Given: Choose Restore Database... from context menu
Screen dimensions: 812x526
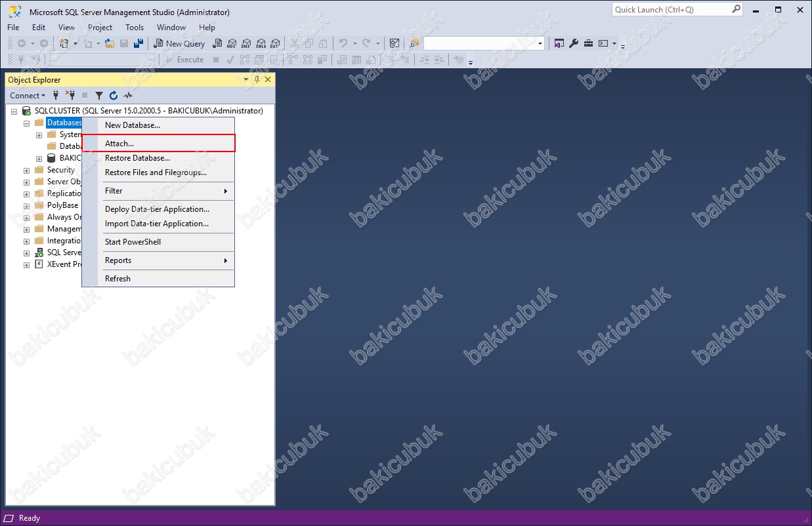Looking at the screenshot, I should [x=158, y=158].
